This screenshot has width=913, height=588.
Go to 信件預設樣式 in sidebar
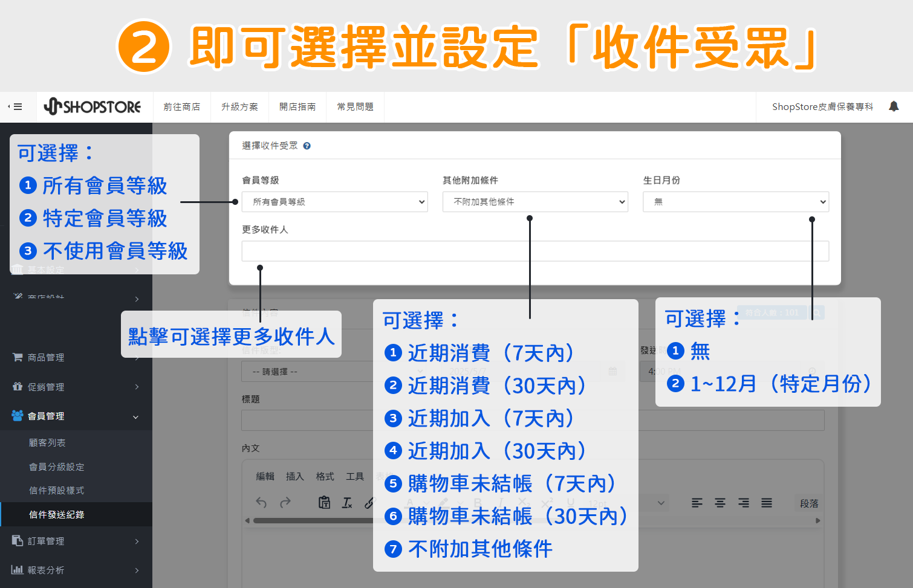click(x=57, y=490)
